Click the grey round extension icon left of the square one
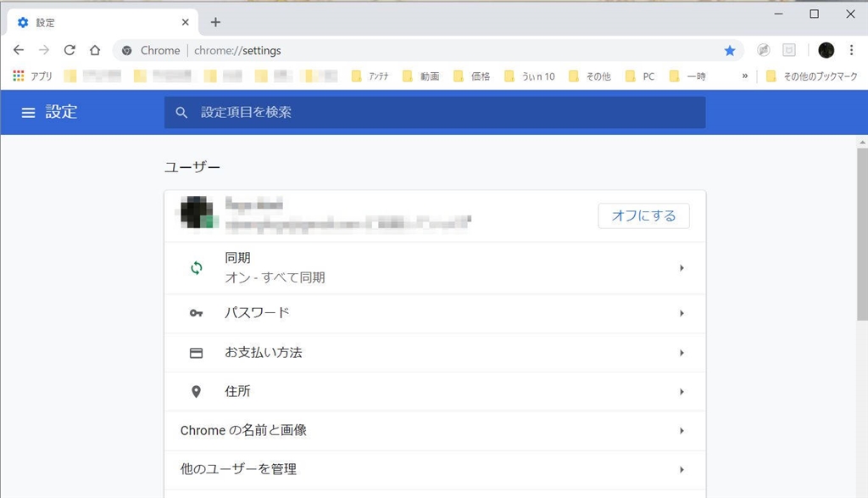This screenshot has height=498, width=868. tap(764, 50)
